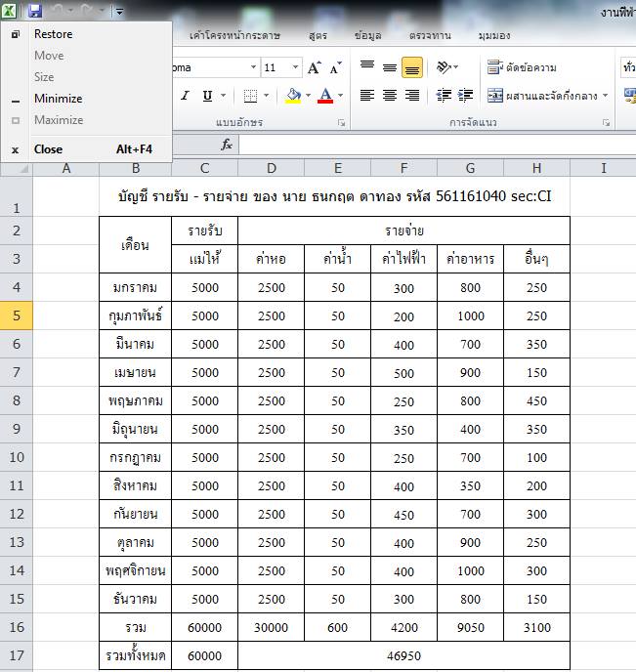Screen dimensions: 636x672
Task: Save the workbook with the floppy disk icon
Action: 35,11
